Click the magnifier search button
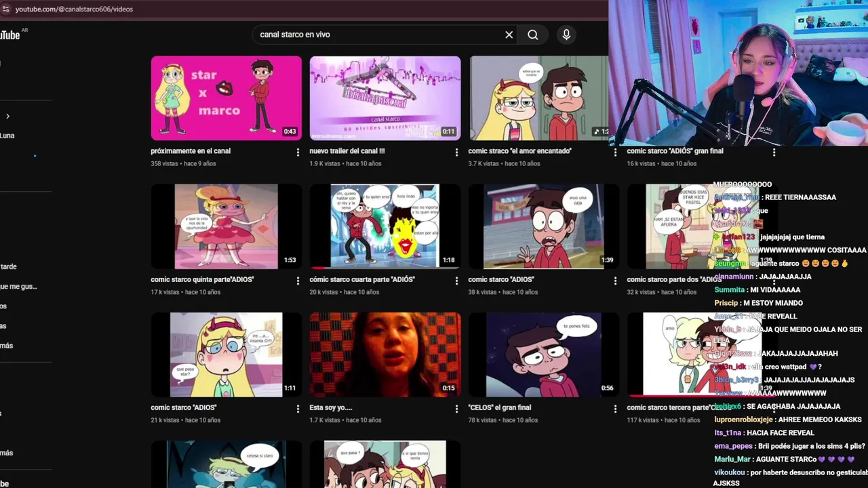Image resolution: width=868 pixels, height=488 pixels. pyautogui.click(x=533, y=35)
